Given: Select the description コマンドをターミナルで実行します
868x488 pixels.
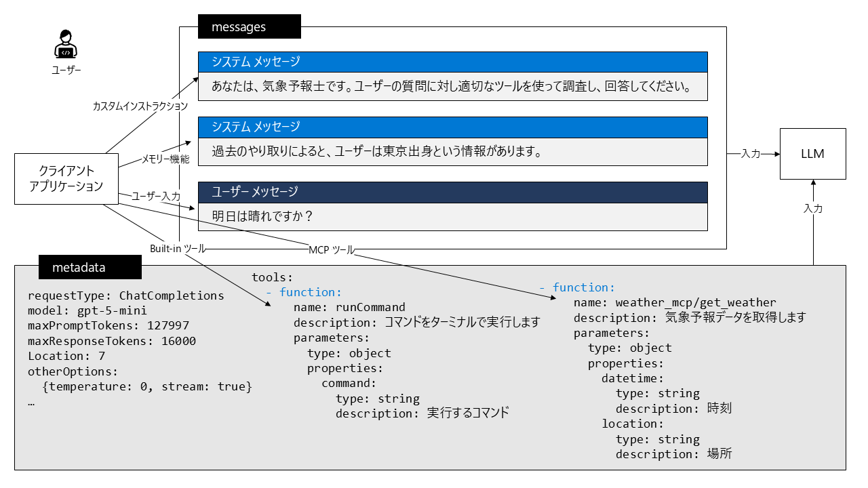Looking at the screenshot, I should coord(417,323).
